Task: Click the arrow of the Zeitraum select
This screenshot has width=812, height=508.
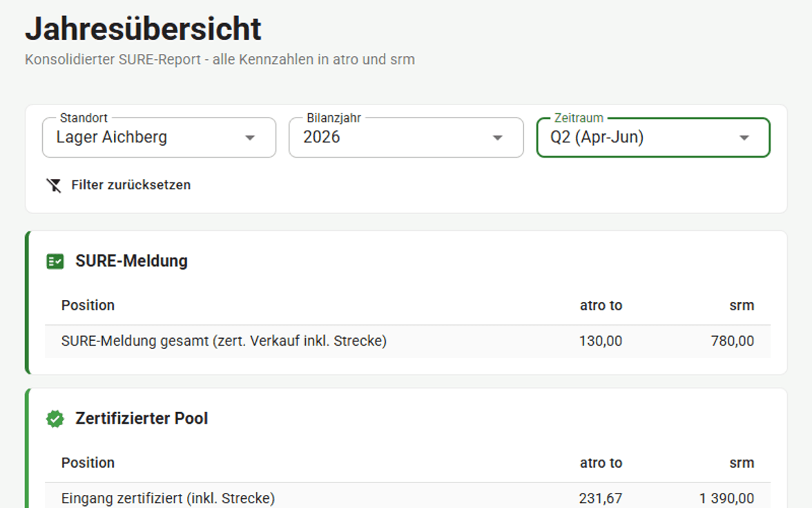Action: click(744, 138)
